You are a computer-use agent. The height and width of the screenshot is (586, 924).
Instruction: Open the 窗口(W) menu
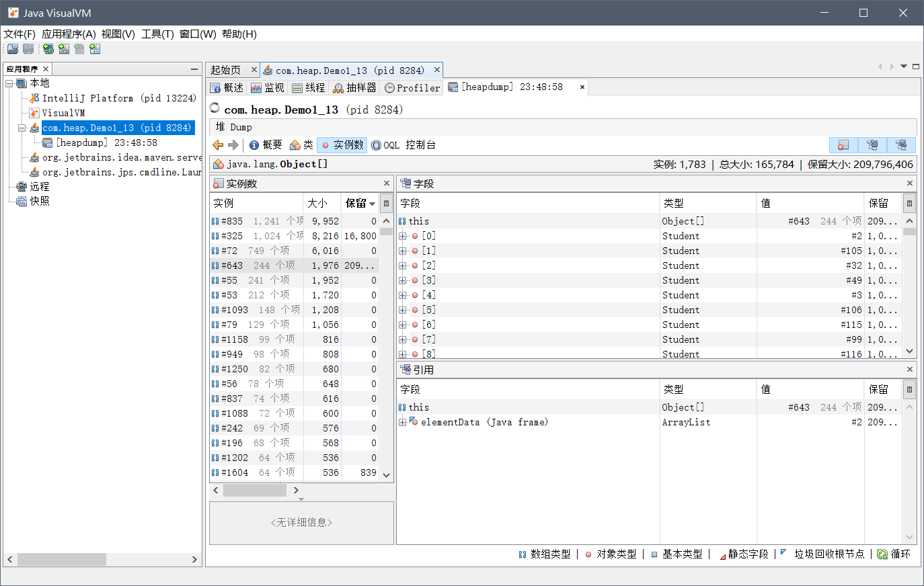198,34
